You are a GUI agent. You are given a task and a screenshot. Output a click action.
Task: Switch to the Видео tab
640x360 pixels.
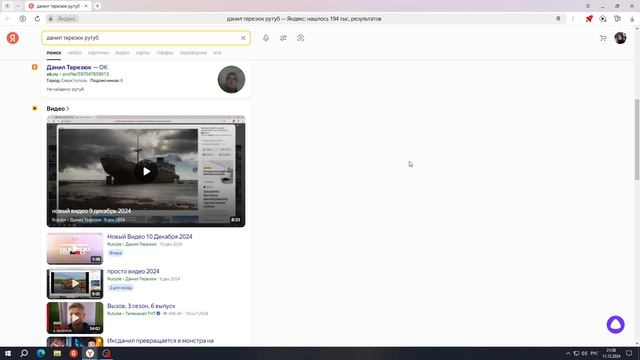[x=122, y=53]
